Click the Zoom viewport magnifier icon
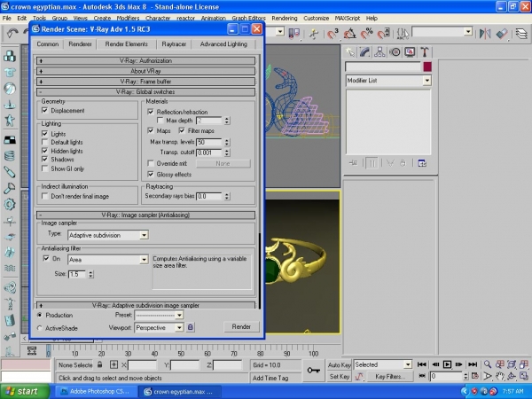The image size is (532, 399). 487,364
